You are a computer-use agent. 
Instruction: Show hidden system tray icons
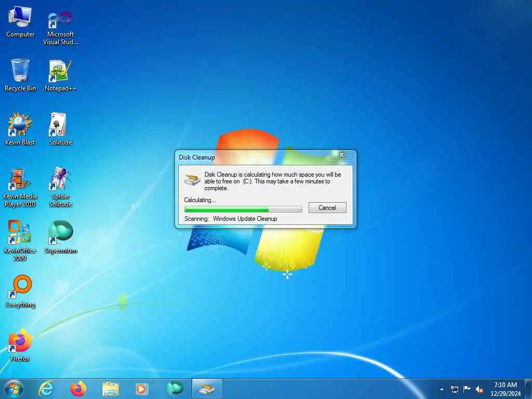[x=442, y=390]
